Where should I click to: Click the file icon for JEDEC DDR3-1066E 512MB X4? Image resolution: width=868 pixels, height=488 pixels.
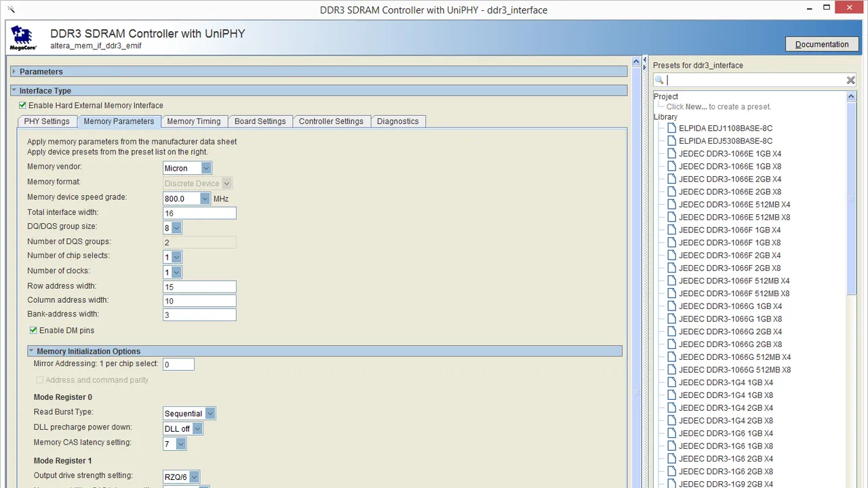671,205
